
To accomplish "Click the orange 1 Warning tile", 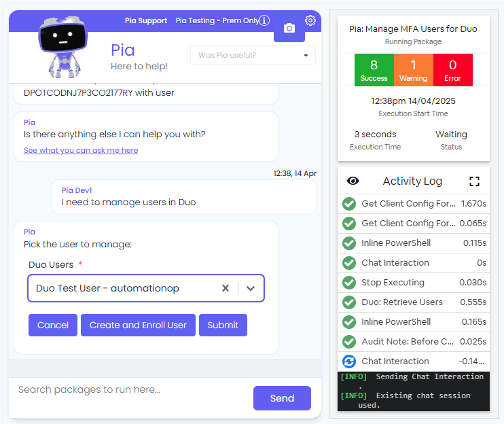I will pos(414,70).
